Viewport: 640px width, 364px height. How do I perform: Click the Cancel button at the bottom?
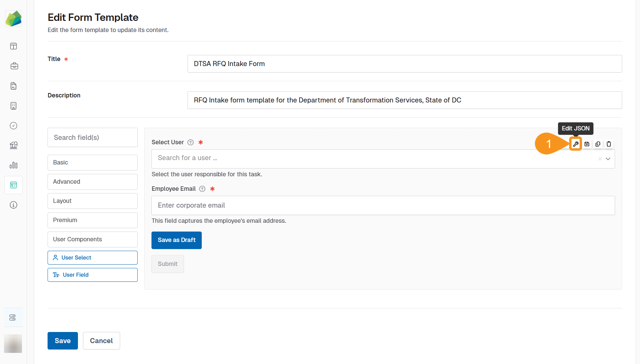click(101, 341)
